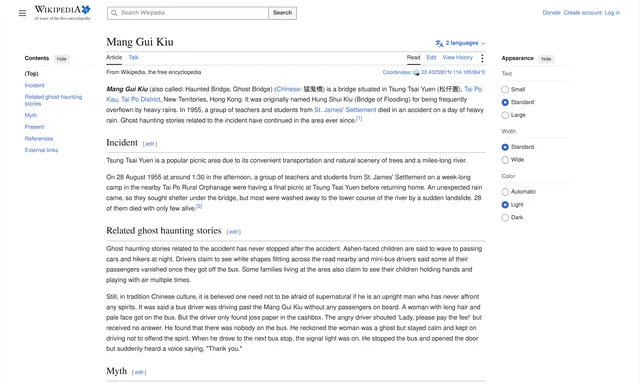Switch to the Talk tab
The image size is (640, 384).
pyautogui.click(x=133, y=58)
